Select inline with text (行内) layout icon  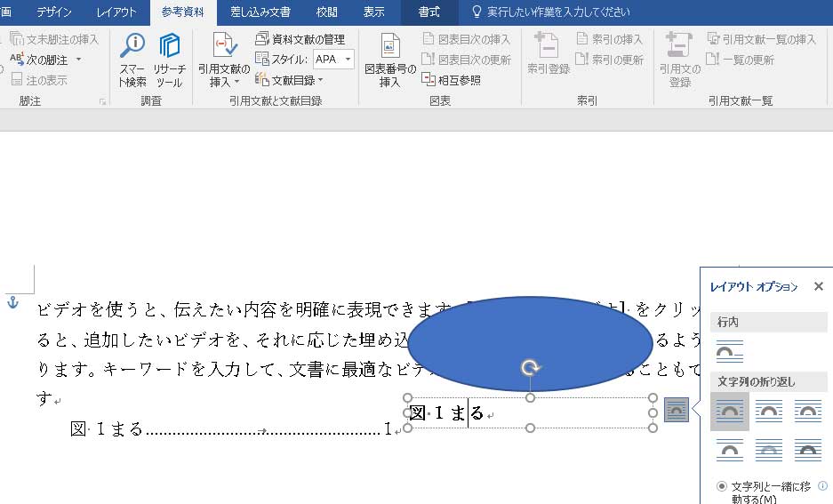[x=730, y=351]
